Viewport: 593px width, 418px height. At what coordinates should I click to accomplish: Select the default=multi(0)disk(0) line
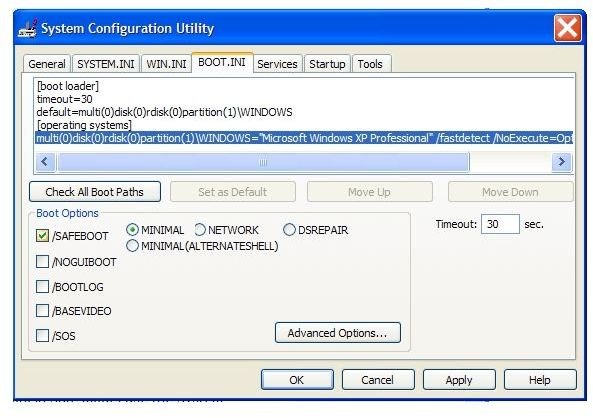165,112
